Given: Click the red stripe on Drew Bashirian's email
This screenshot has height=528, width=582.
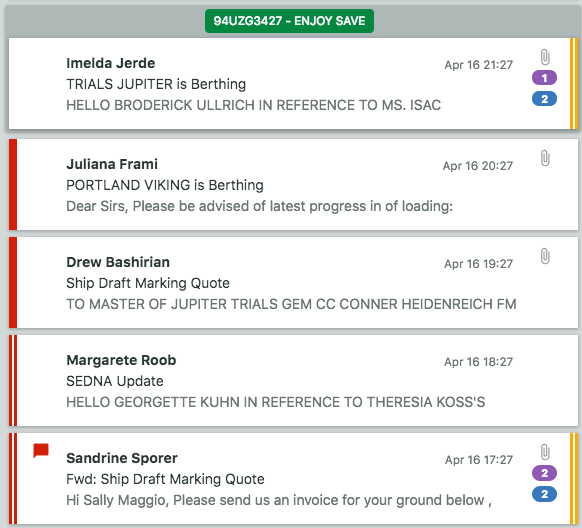Looking at the screenshot, I should [x=13, y=282].
